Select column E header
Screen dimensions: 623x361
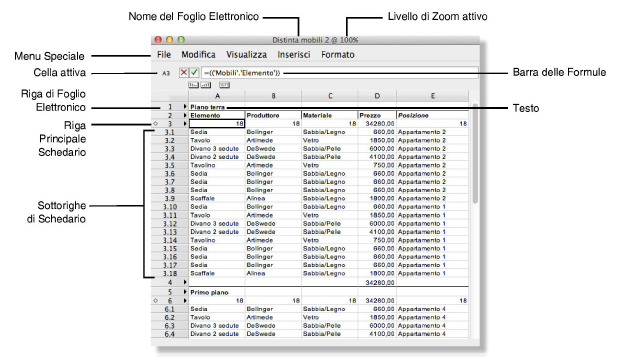433,96
